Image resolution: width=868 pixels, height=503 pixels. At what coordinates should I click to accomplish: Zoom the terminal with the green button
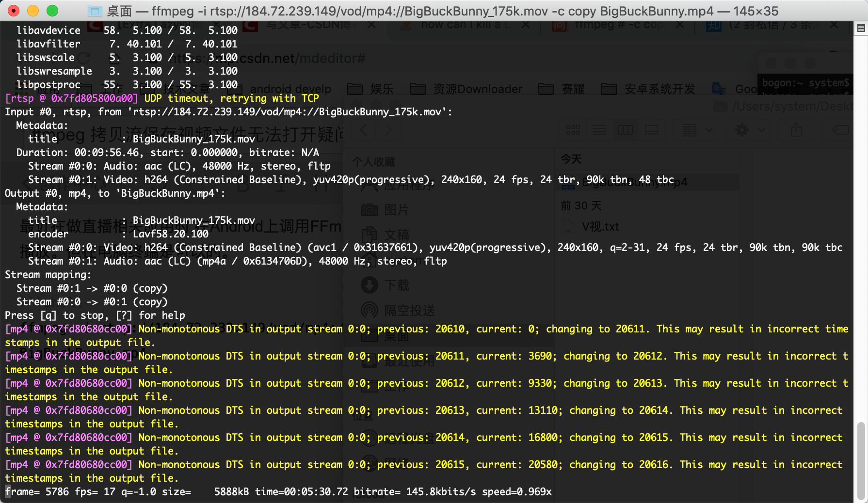click(x=52, y=11)
